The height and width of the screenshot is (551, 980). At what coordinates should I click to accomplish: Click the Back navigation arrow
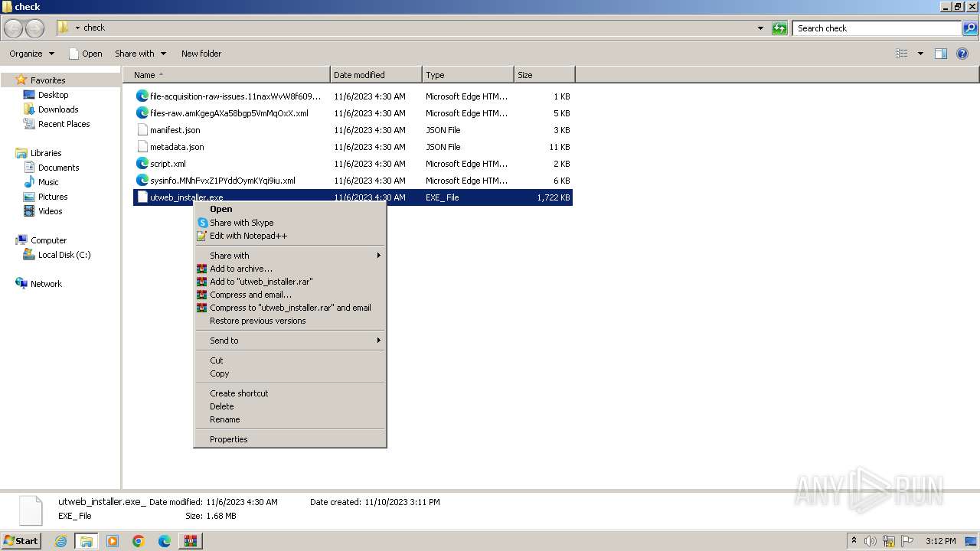click(14, 28)
